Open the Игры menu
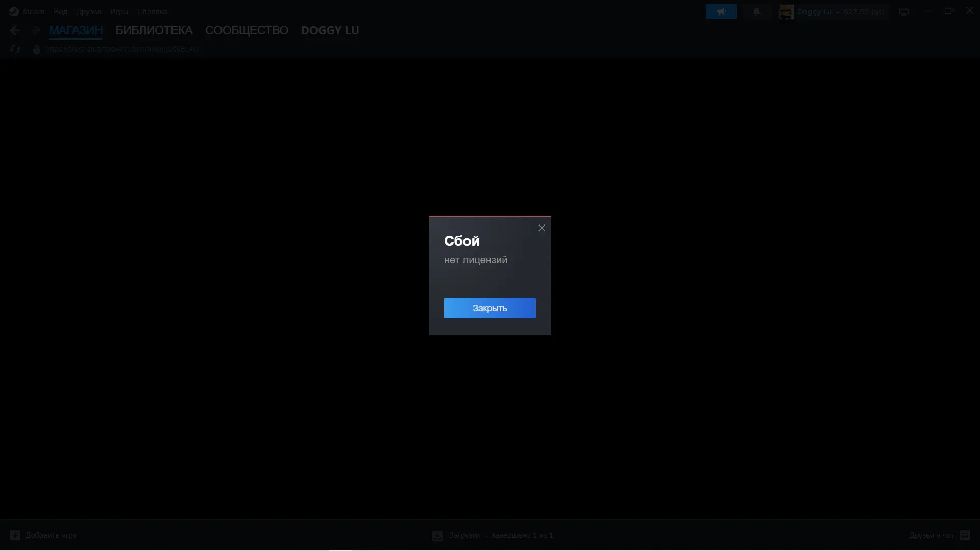 click(119, 12)
